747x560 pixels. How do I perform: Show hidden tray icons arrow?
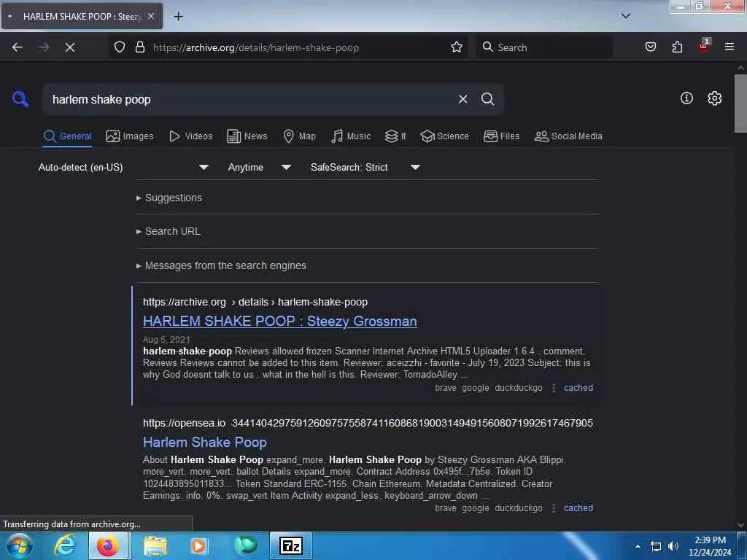[x=638, y=546]
